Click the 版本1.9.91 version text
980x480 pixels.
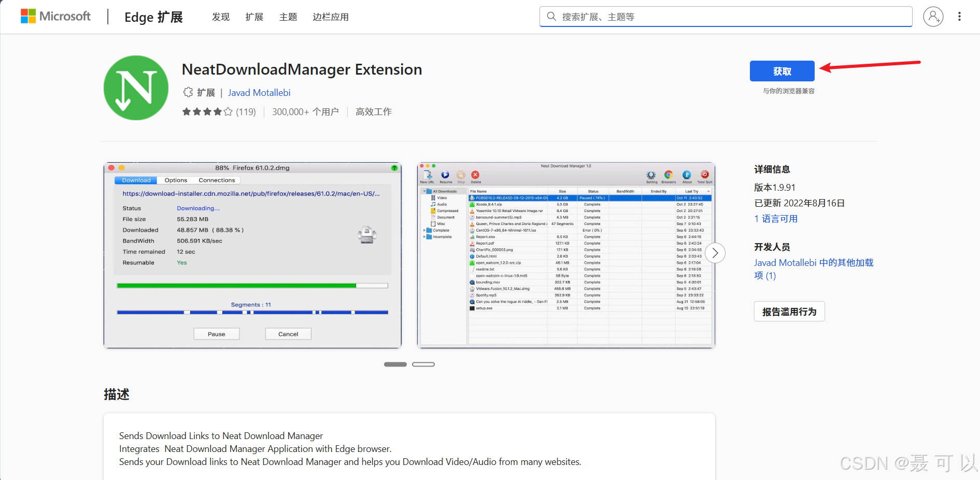coord(775,188)
